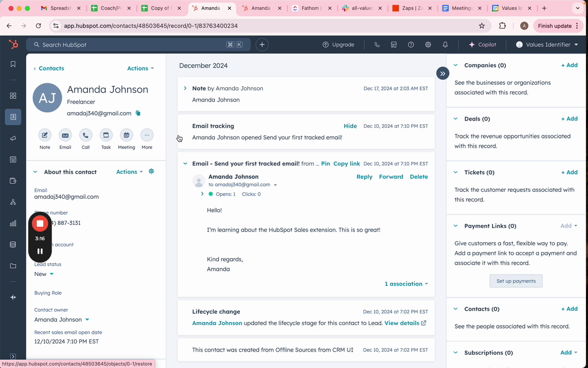Collapse About this contact section

pyautogui.click(x=35, y=172)
